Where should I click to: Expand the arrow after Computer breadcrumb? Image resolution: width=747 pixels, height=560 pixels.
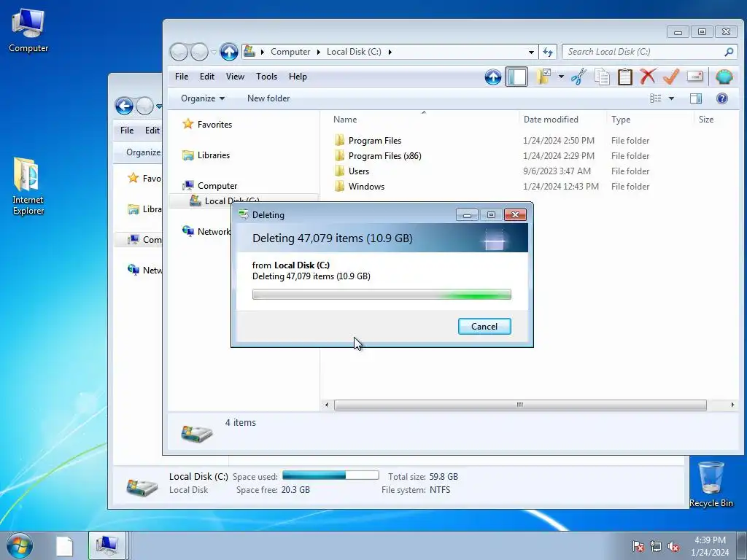tap(319, 52)
